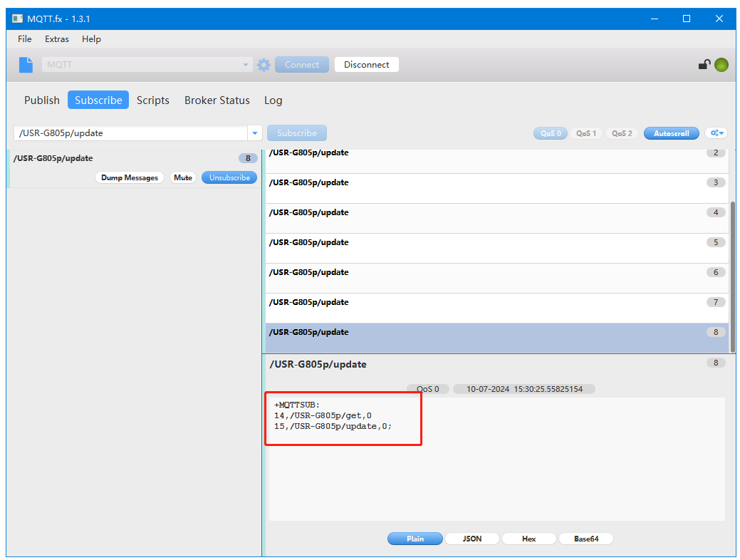The image size is (740, 560).
Task: Expand the MQTT connection profile dropdown
Action: 246,65
